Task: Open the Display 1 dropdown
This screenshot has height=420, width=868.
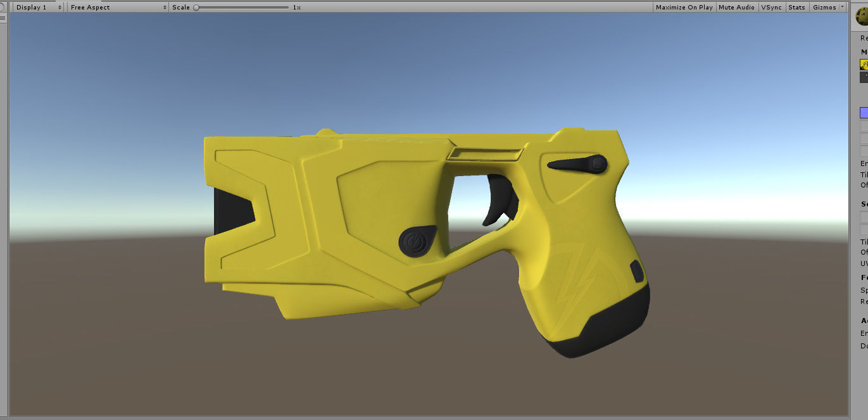Action: [39, 7]
